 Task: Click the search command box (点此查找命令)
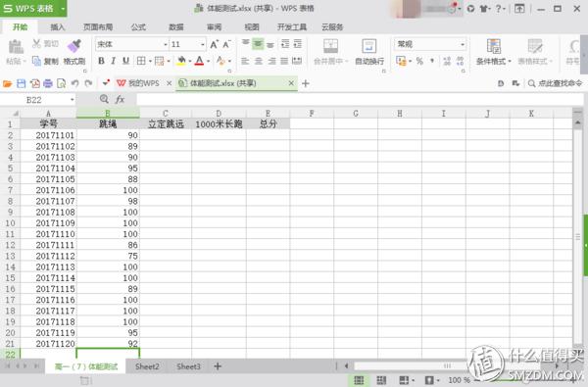click(x=556, y=83)
